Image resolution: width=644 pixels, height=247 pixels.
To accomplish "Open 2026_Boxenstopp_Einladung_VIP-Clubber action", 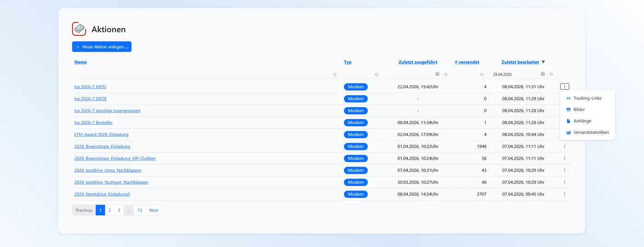I will pos(115,158).
